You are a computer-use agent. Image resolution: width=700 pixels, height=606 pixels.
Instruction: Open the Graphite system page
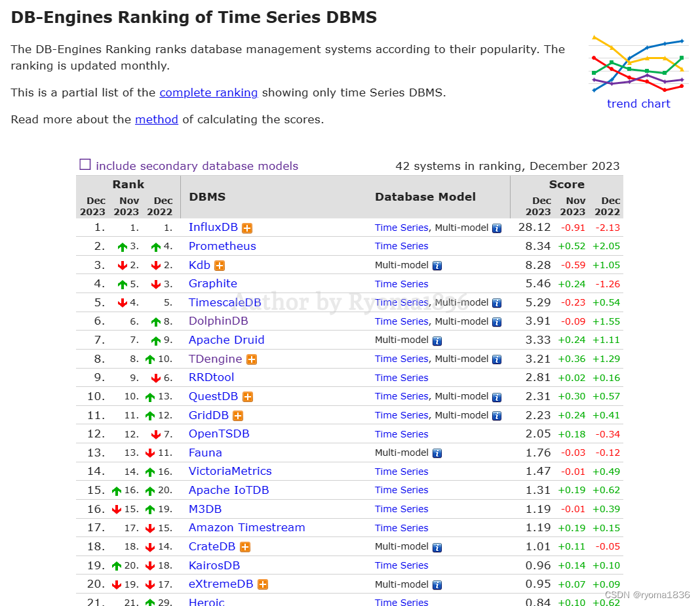pyautogui.click(x=212, y=283)
